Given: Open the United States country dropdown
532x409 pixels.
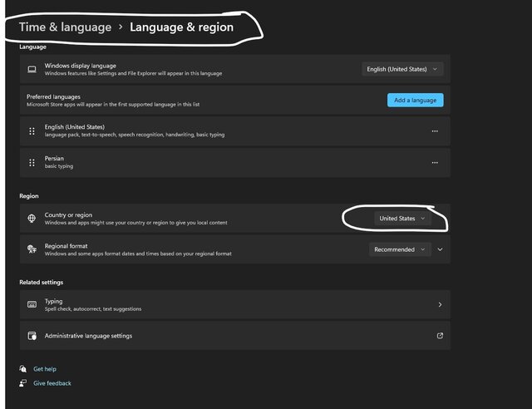Looking at the screenshot, I should pos(402,219).
